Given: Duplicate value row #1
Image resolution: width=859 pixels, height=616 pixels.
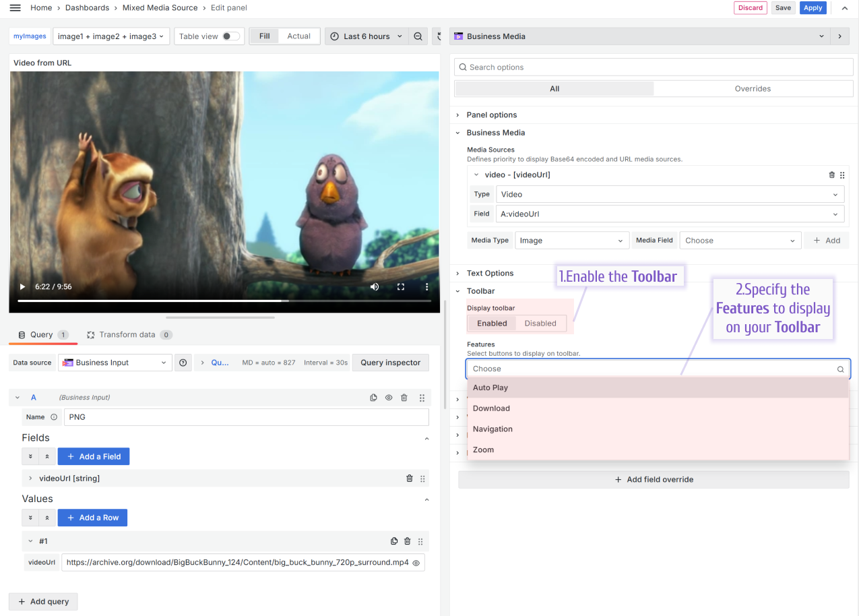Looking at the screenshot, I should pyautogui.click(x=394, y=541).
